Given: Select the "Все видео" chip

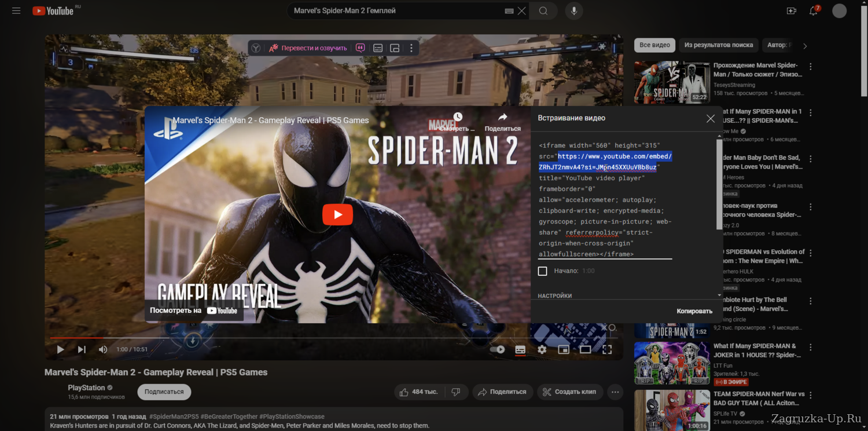Looking at the screenshot, I should (654, 45).
